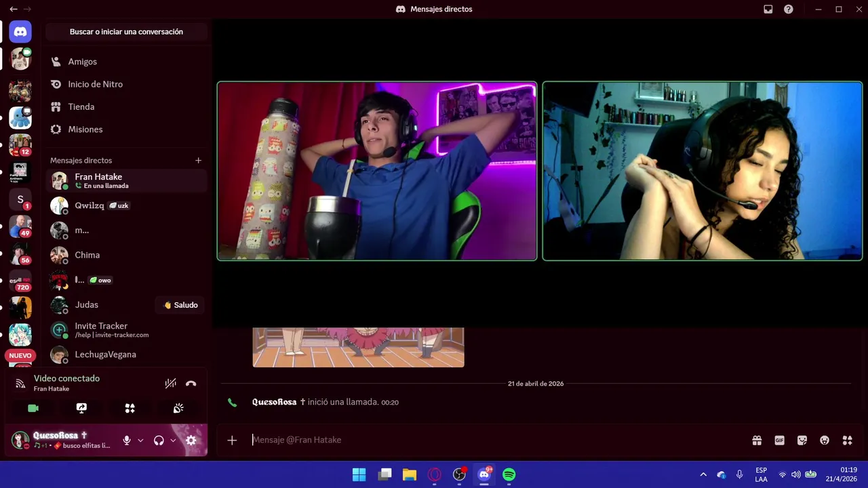Open LechugaVegana direct message

click(x=126, y=354)
